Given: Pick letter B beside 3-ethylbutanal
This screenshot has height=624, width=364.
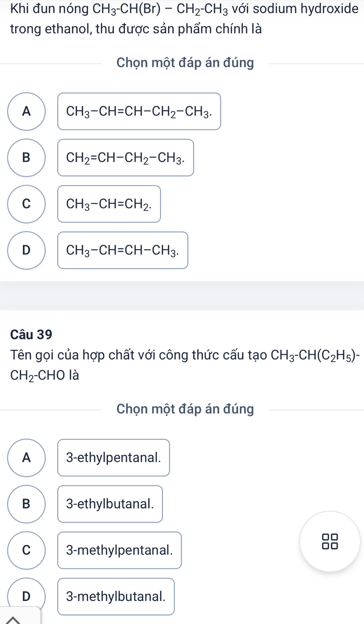Looking at the screenshot, I should pyautogui.click(x=26, y=504).
